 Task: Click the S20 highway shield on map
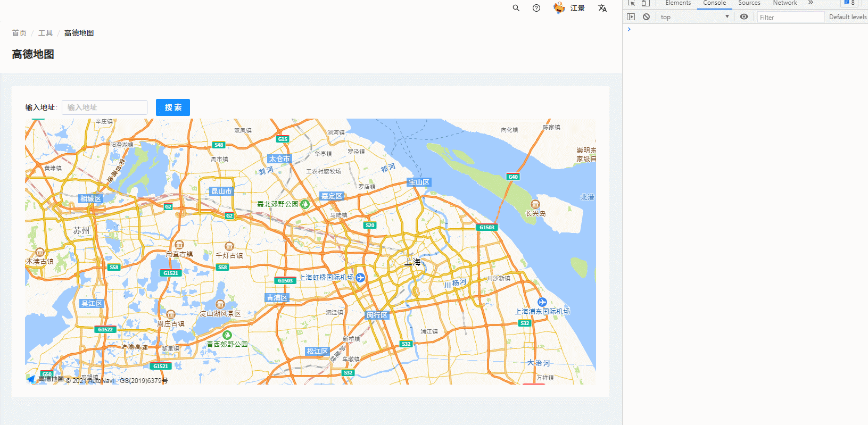click(x=370, y=225)
